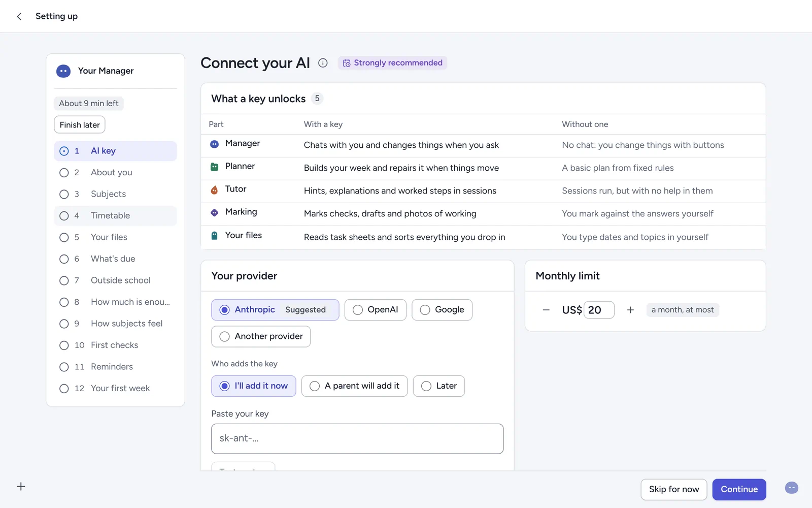Select Google as the provider

[x=442, y=310]
